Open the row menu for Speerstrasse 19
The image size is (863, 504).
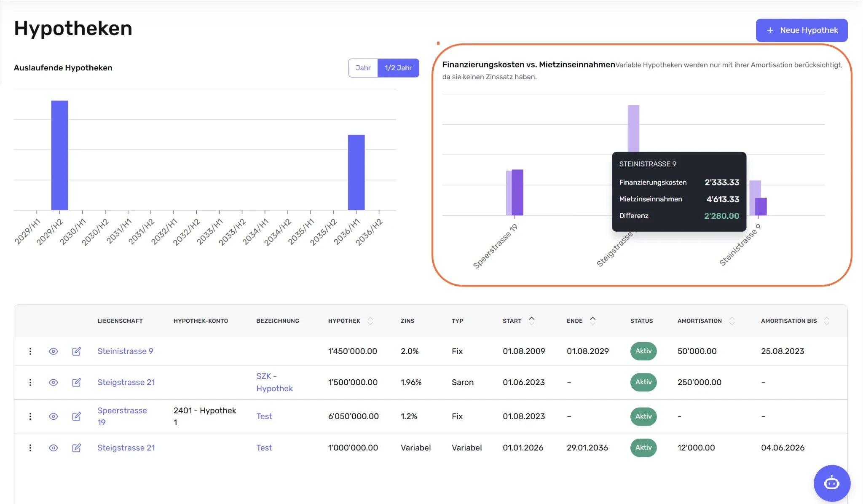click(x=30, y=416)
